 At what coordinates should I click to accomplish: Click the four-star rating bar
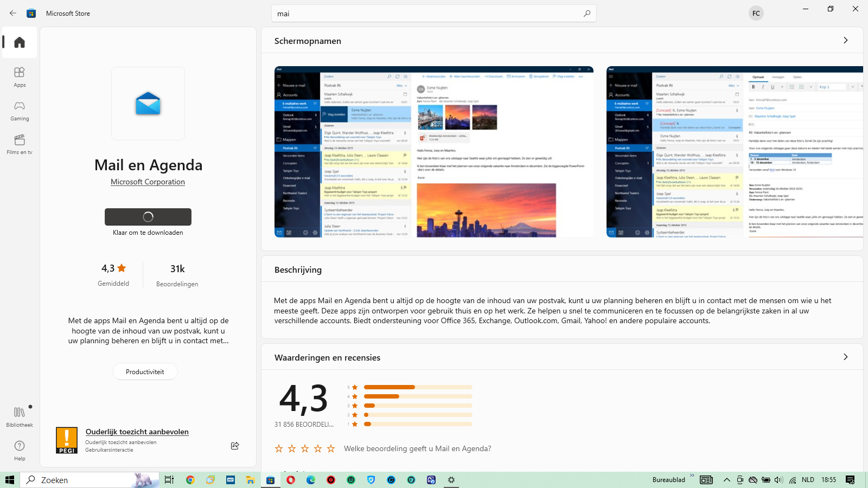pos(418,396)
